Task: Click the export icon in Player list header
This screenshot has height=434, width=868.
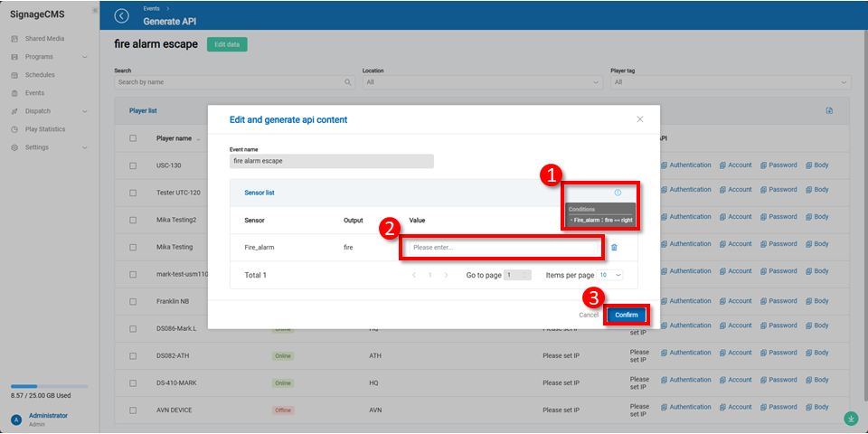Action: 829,110
